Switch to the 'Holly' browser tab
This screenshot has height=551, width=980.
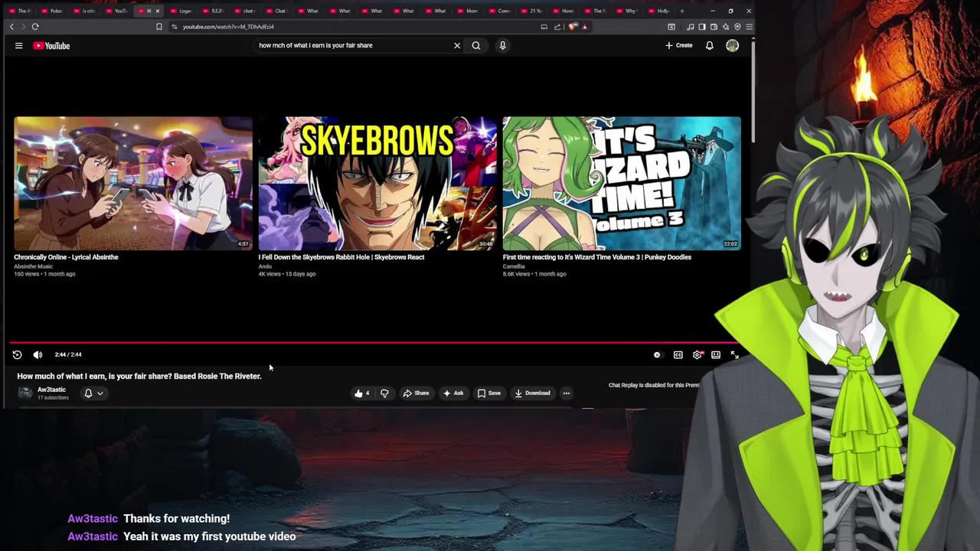coord(660,11)
